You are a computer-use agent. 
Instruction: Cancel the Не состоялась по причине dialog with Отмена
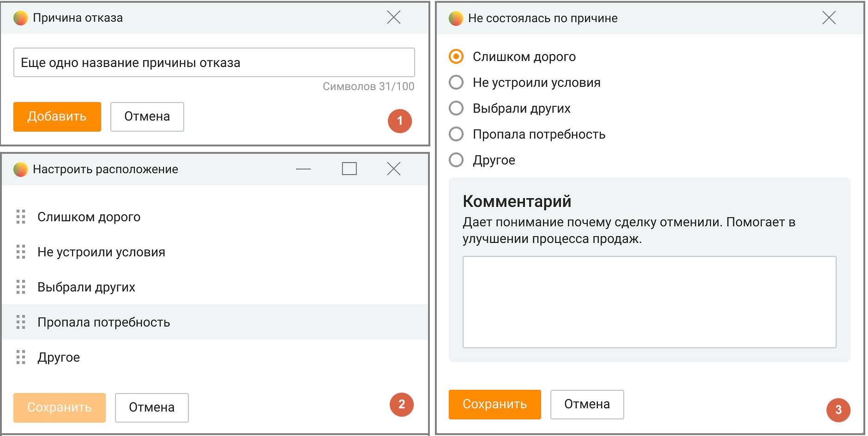[x=587, y=405]
